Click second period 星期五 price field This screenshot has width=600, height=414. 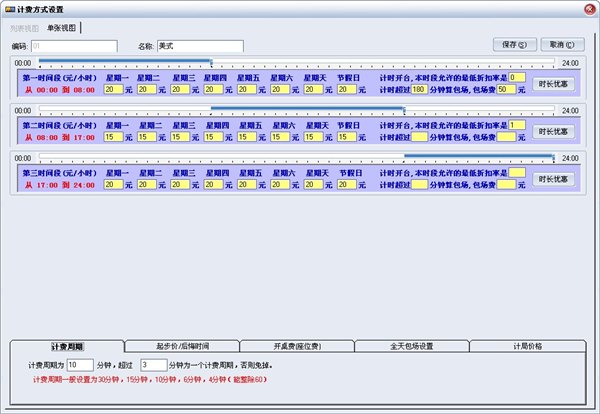pyautogui.click(x=247, y=137)
